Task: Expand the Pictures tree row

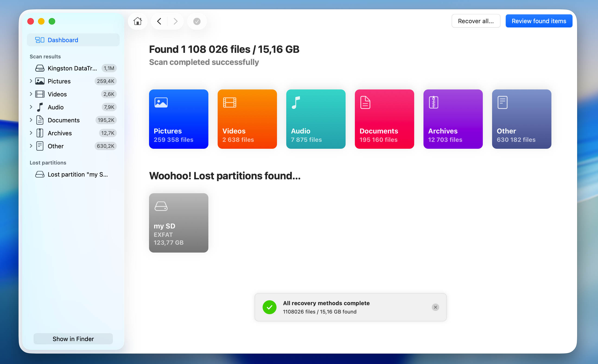Action: 31,81
